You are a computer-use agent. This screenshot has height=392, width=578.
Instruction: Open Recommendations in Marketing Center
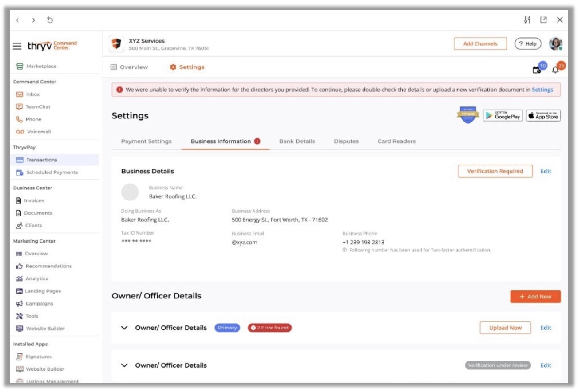pyautogui.click(x=44, y=266)
